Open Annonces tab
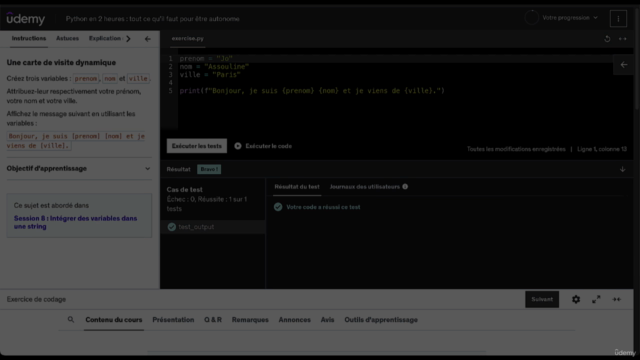 294,320
